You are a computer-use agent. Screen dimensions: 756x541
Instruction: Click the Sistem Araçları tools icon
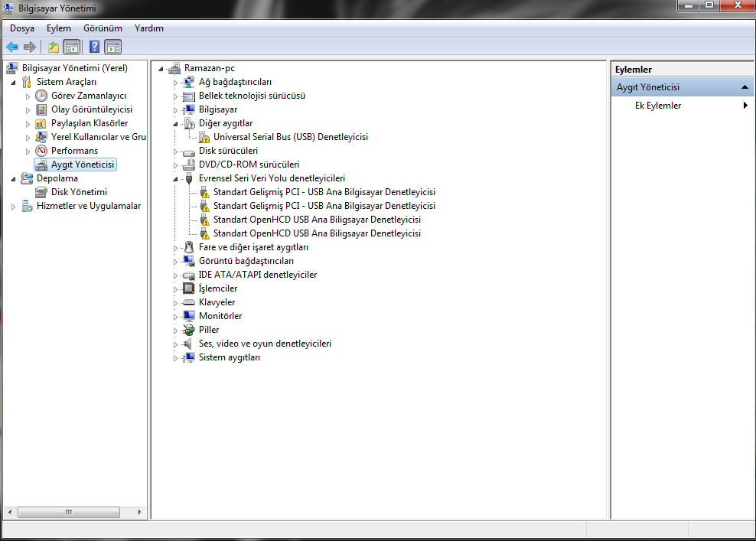click(x=27, y=82)
